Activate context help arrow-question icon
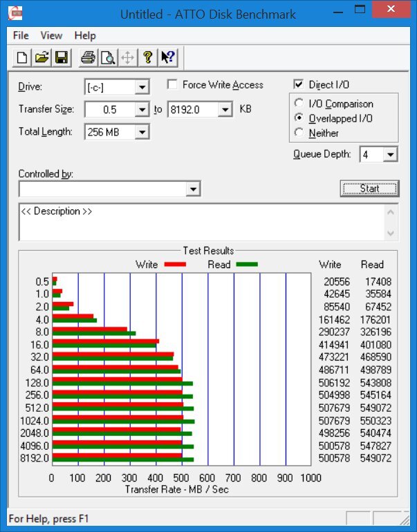The width and height of the screenshot is (417, 532). coord(168,57)
